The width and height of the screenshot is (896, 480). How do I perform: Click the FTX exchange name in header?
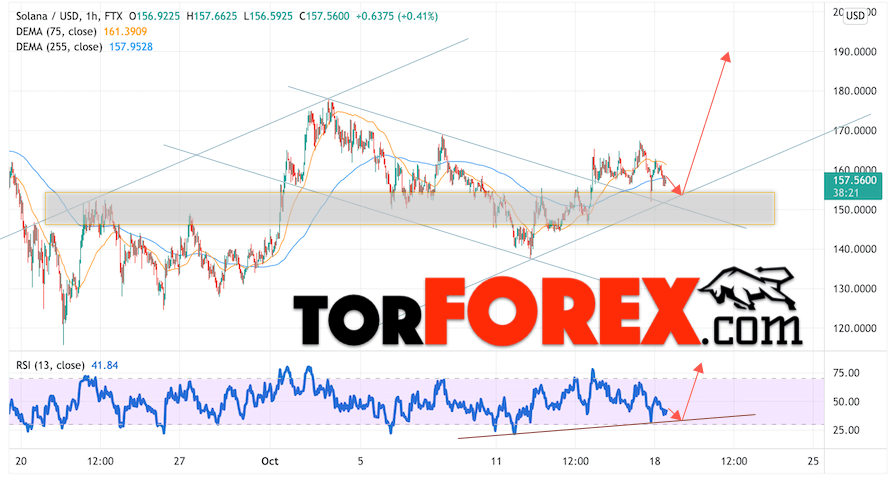point(113,17)
